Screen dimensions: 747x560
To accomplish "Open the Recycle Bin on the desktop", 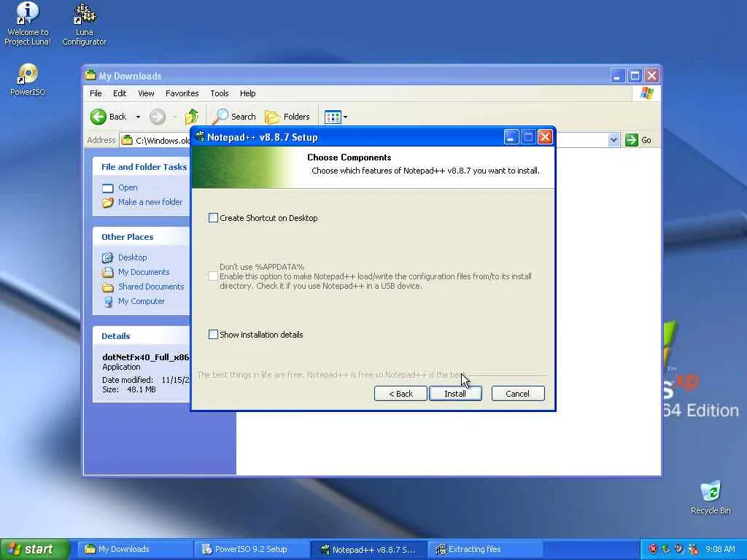I will tap(711, 497).
